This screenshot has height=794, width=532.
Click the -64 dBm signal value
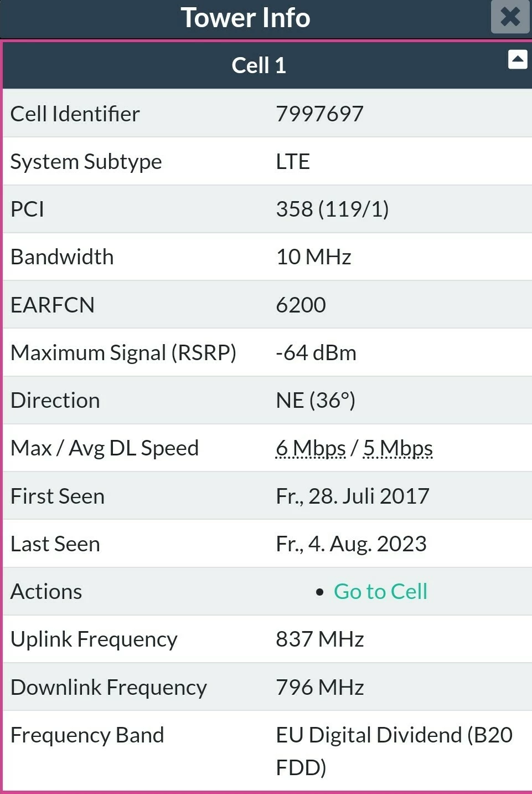tap(316, 353)
